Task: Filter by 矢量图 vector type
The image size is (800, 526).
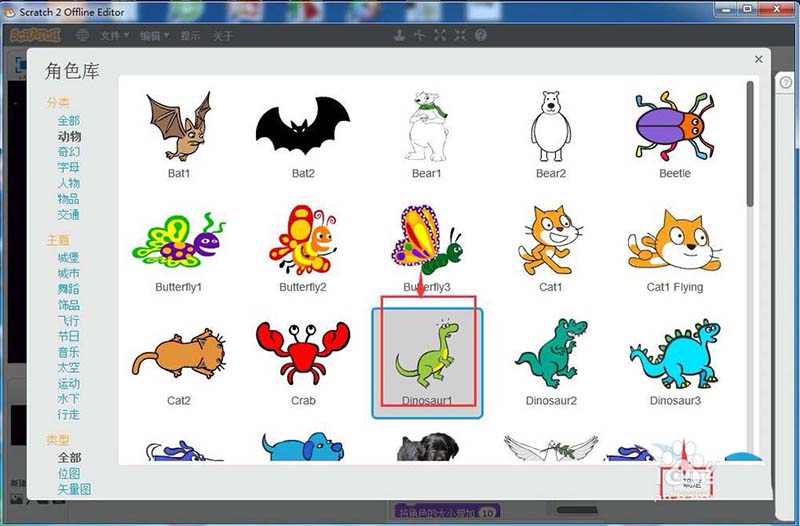Action: (74, 489)
